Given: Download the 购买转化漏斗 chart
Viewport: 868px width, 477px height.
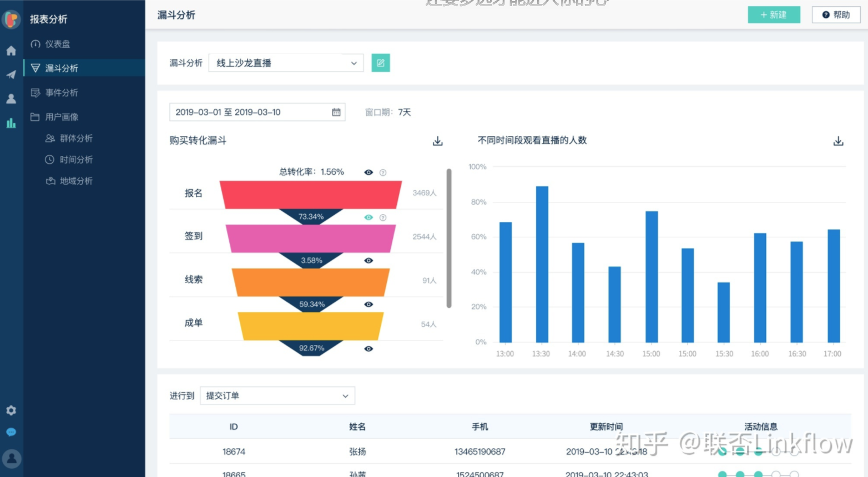Looking at the screenshot, I should tap(438, 141).
